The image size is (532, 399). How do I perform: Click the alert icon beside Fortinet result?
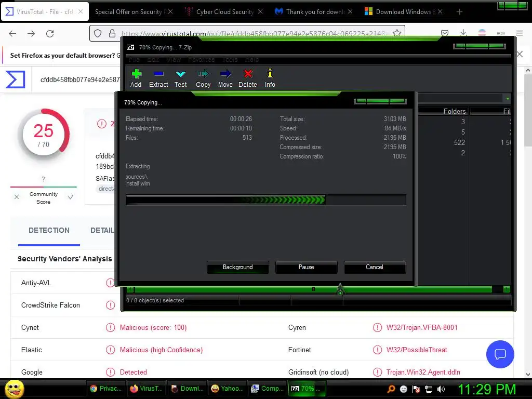[x=377, y=350]
